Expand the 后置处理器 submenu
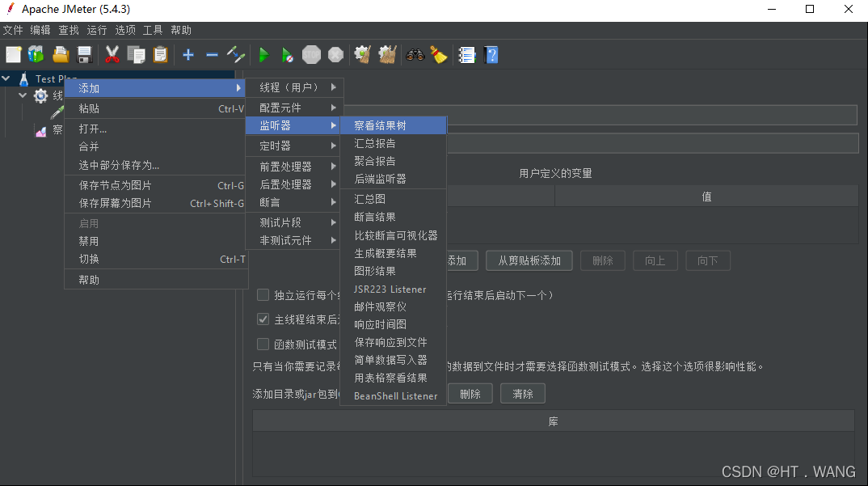Viewport: 868px width, 486px height. [x=294, y=184]
